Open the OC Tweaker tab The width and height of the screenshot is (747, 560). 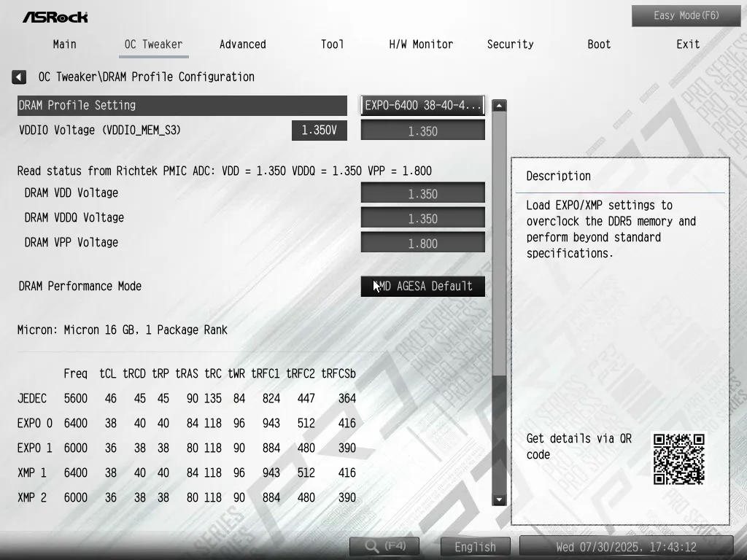click(x=153, y=44)
